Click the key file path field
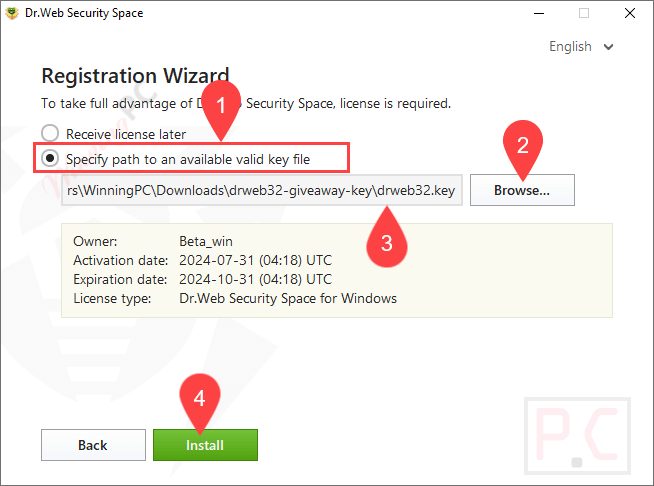 click(262, 190)
